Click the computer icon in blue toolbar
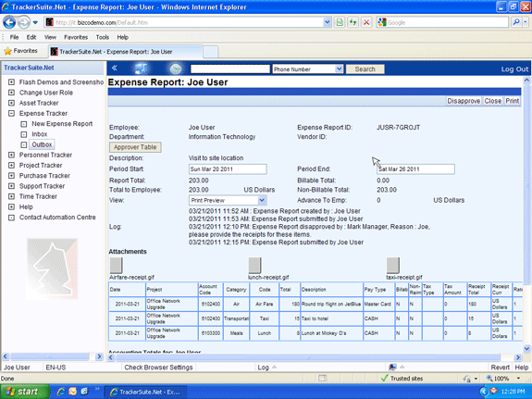Screen dimensions: 532x399 142,69
